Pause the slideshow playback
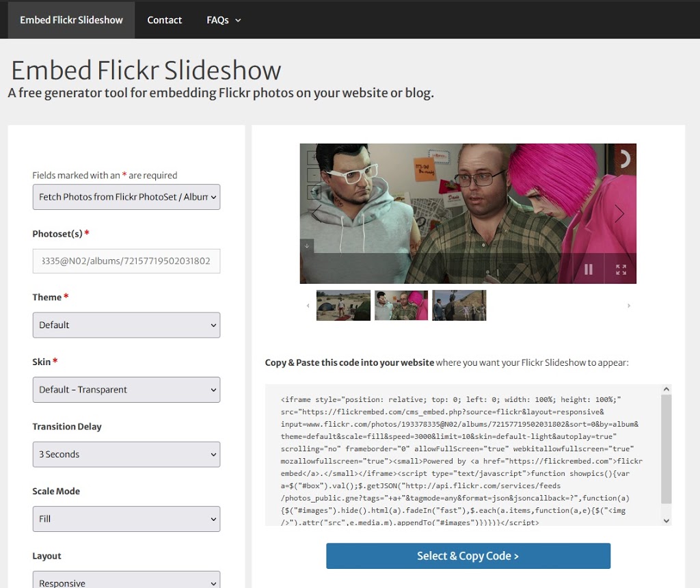 (589, 269)
